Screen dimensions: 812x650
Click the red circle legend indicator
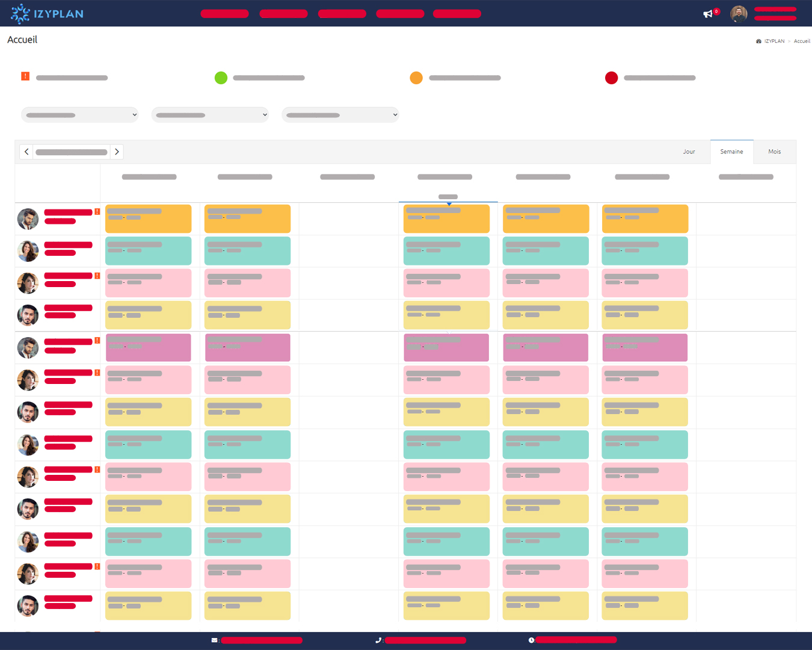611,78
